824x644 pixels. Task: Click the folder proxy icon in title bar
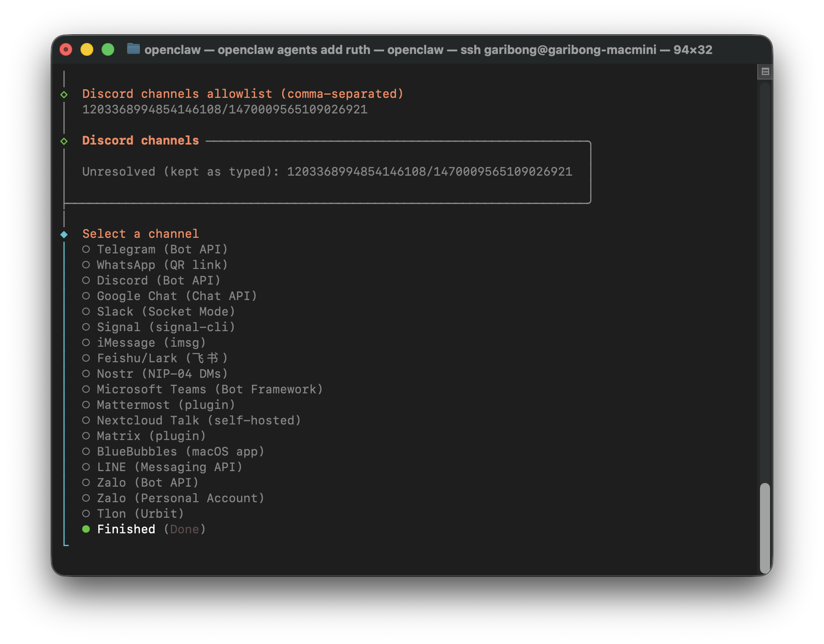tap(133, 48)
